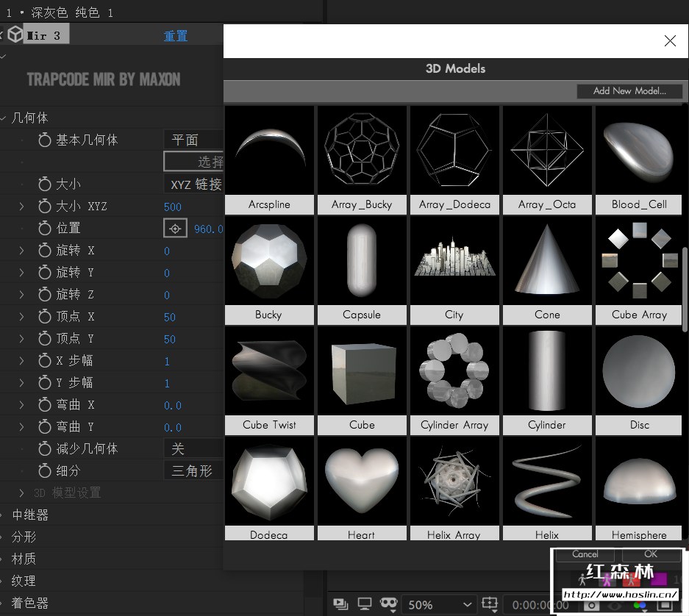This screenshot has height=616, width=689.
Task: Click the 位置 crosshair position picker icon
Action: [175, 228]
